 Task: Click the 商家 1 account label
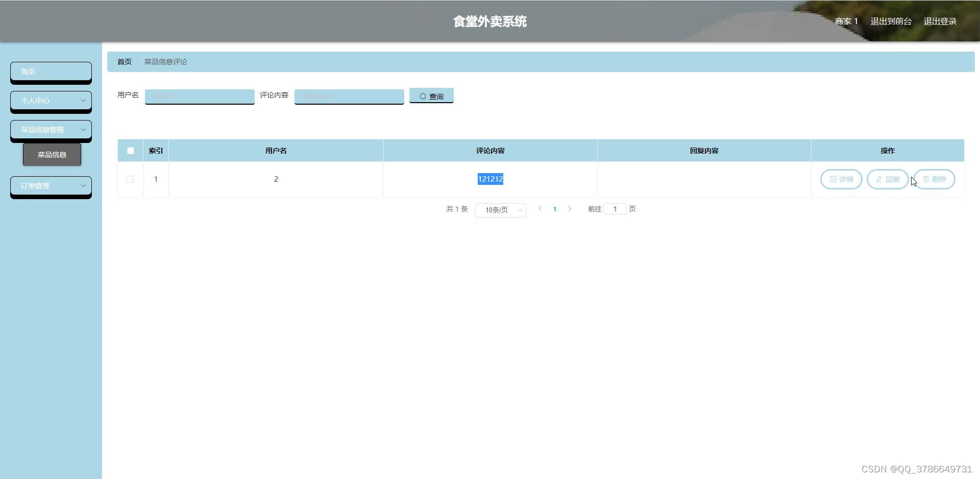(846, 21)
